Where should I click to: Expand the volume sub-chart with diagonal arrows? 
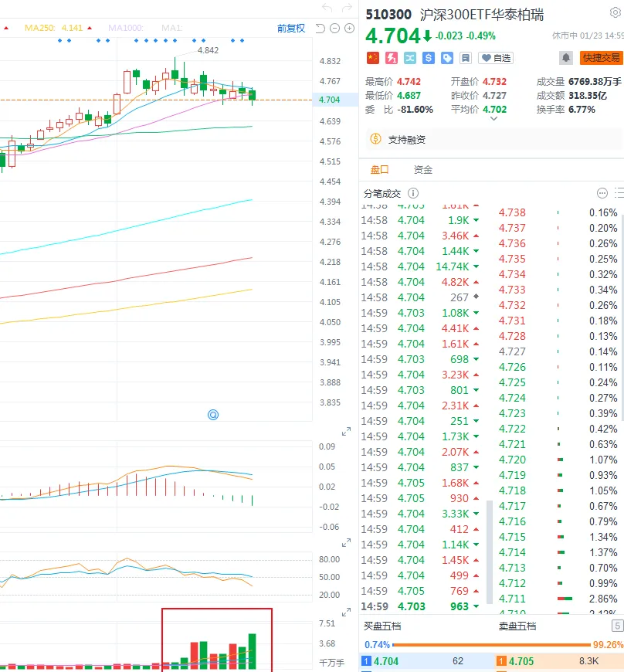346,613
